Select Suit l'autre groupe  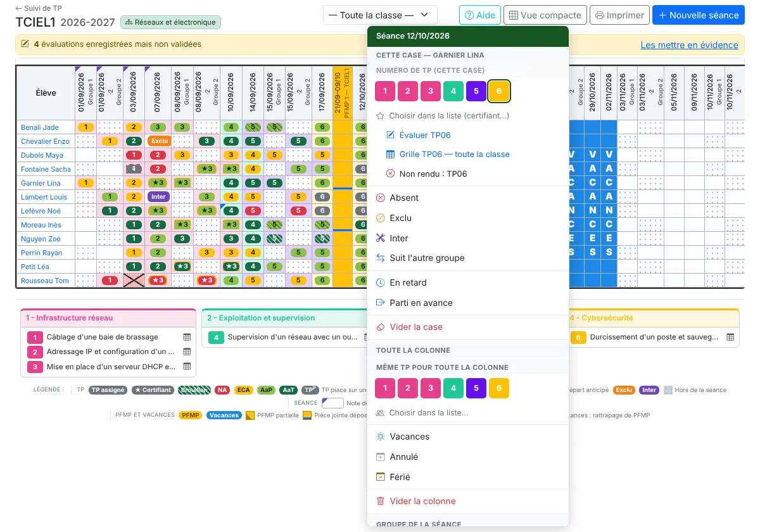pyautogui.click(x=468, y=258)
